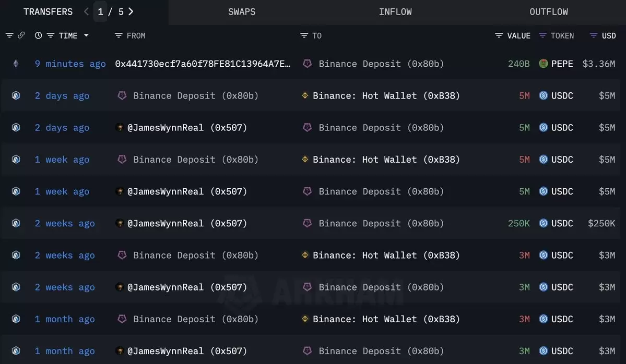The image size is (626, 364).
Task: Open Binance: Hot Wallet (0xB38) in 1 month ago row
Action: click(386, 319)
